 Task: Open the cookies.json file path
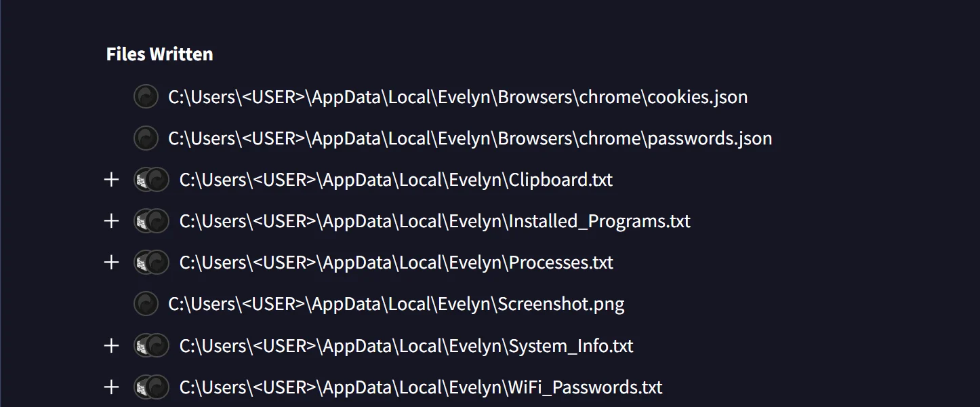pos(457,97)
